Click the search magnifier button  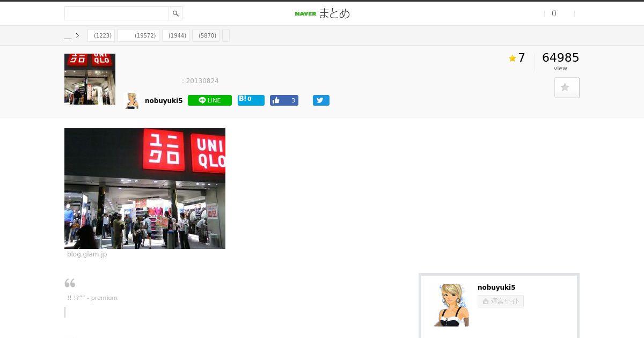click(175, 13)
